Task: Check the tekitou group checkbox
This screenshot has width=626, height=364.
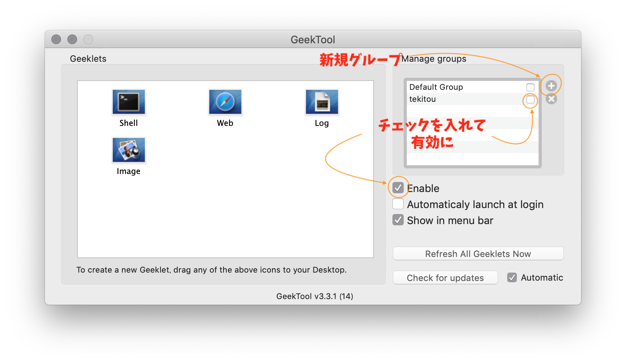Action: (x=530, y=99)
